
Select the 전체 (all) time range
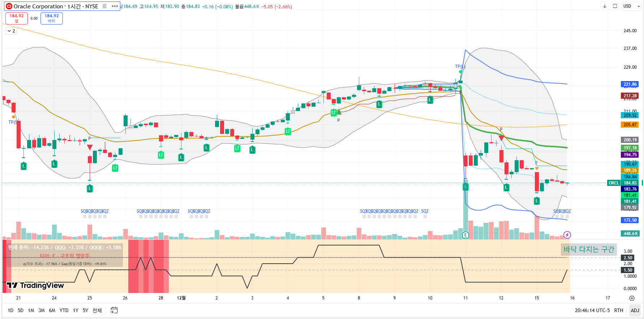97,310
